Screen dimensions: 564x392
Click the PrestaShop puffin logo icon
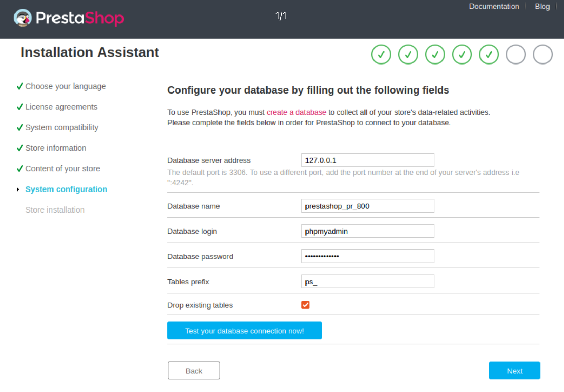[x=23, y=18]
